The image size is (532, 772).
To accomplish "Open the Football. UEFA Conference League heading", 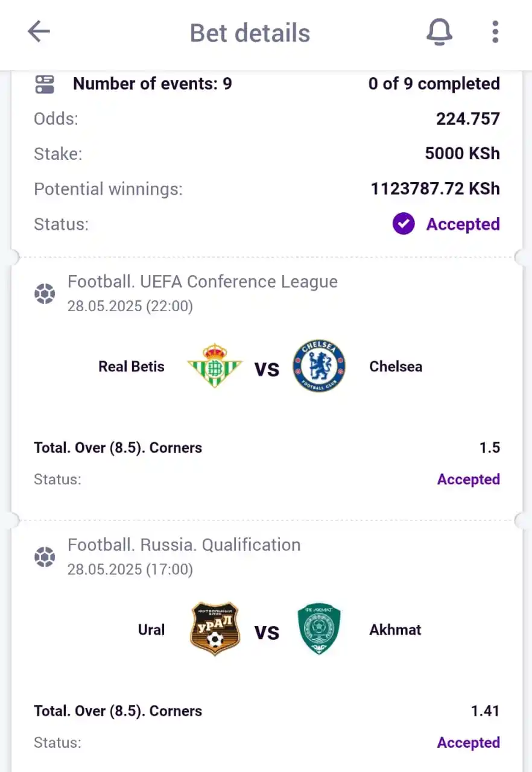I will coord(203,282).
